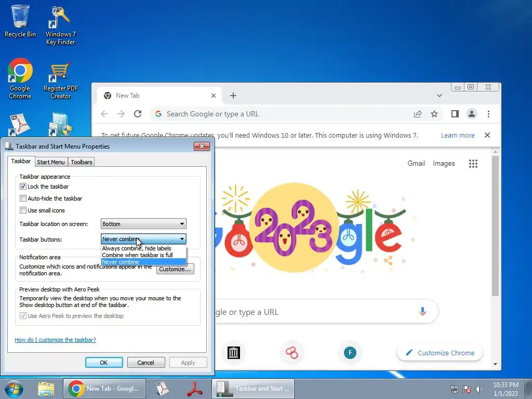Reload the page in Chrome

coord(137,114)
